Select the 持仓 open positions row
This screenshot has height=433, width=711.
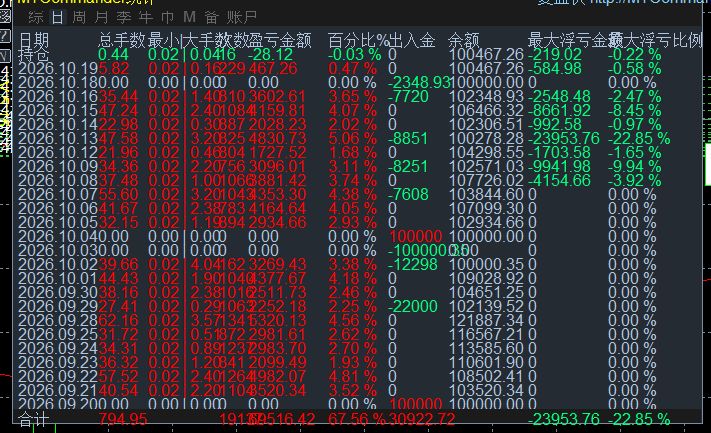[34, 55]
